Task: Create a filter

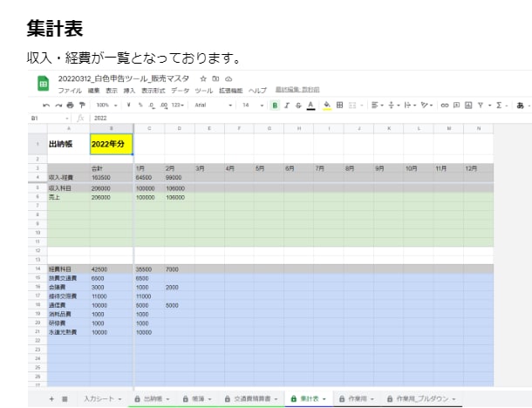Action: pyautogui.click(x=481, y=105)
